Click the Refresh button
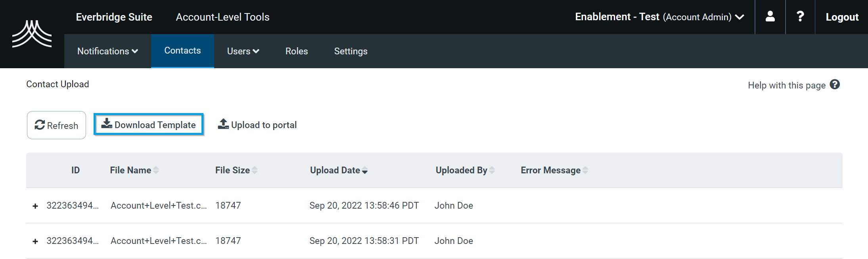 (56, 125)
